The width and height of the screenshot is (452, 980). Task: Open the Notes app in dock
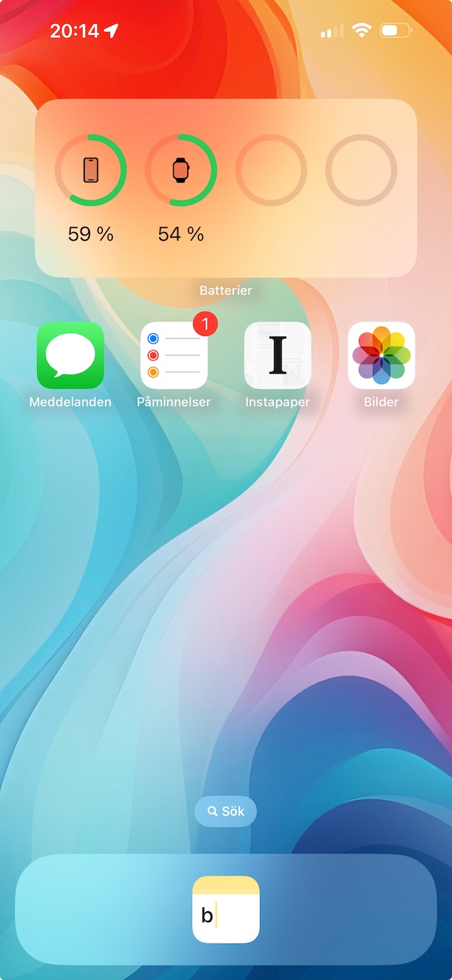coord(226,909)
